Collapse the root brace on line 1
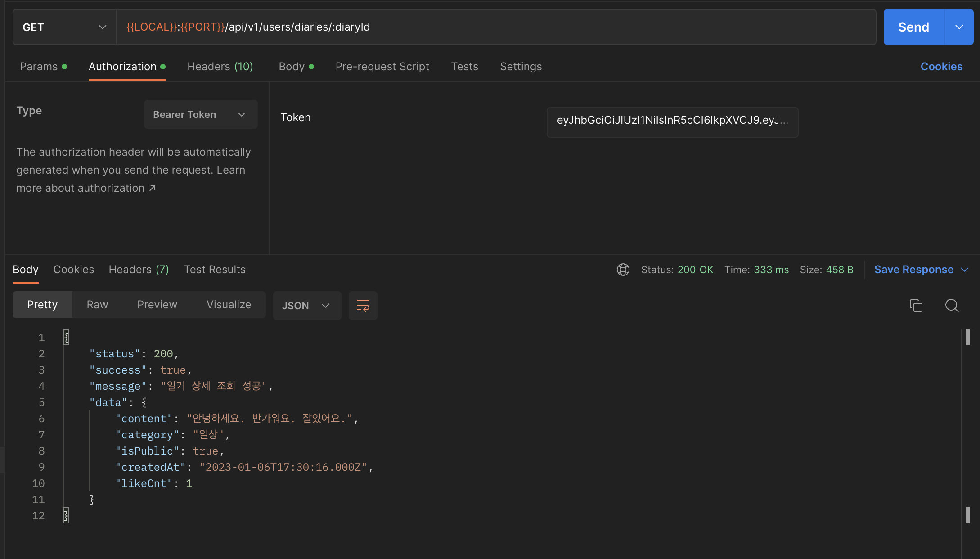Image resolution: width=980 pixels, height=559 pixels. click(x=66, y=338)
